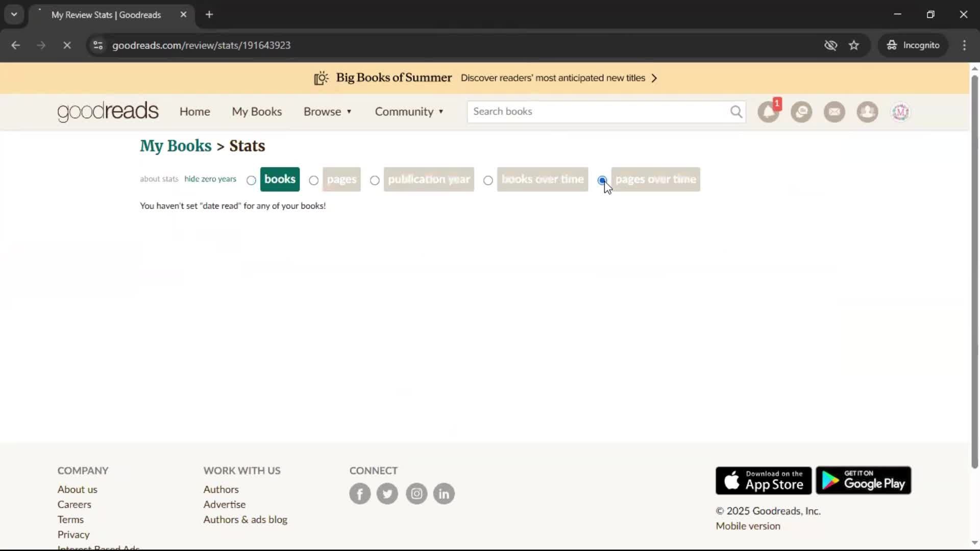Select the books radio button

point(251,180)
